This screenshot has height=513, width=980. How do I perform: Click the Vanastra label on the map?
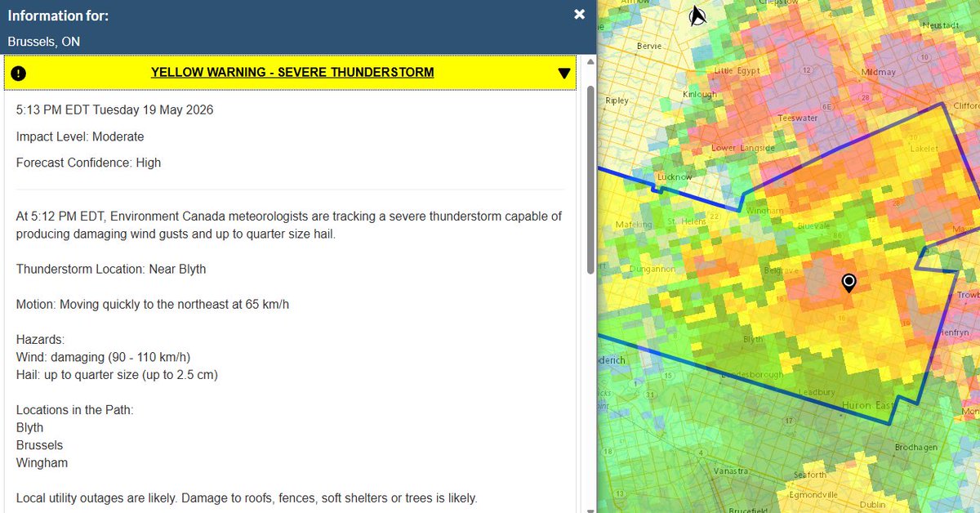click(729, 471)
